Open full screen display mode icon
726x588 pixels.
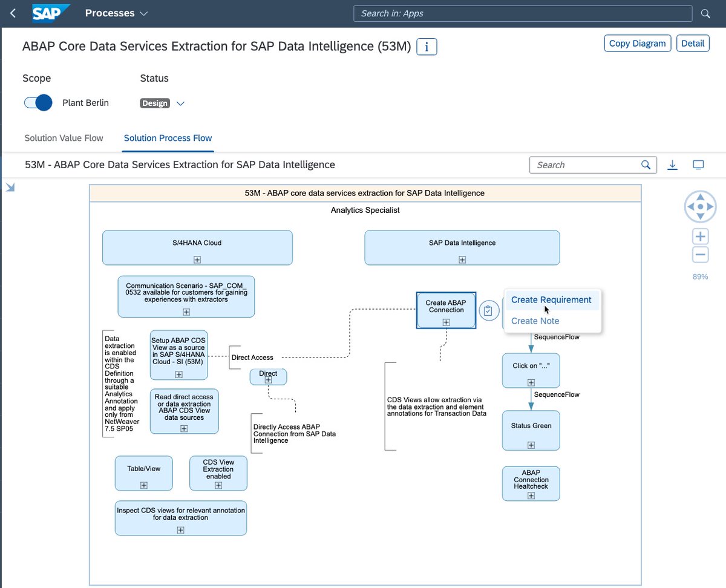[x=698, y=165]
